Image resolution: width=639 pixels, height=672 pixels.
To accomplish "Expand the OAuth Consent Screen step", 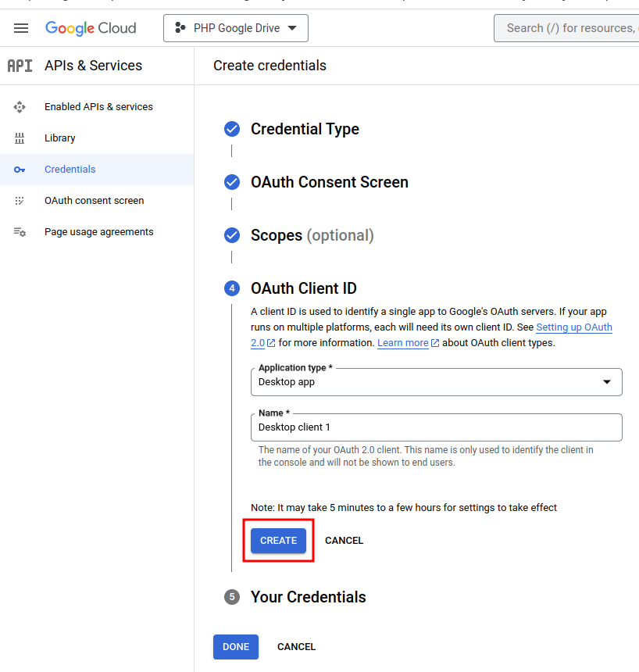I will pyautogui.click(x=329, y=183).
